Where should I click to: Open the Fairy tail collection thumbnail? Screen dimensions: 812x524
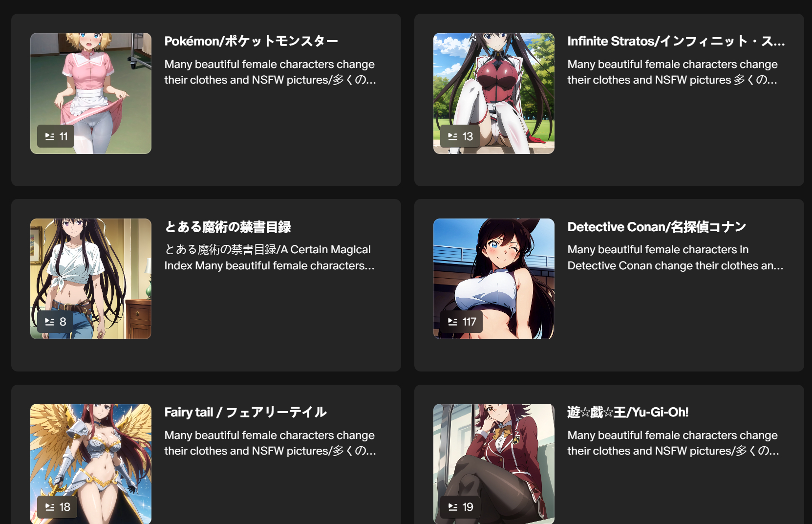click(91, 464)
